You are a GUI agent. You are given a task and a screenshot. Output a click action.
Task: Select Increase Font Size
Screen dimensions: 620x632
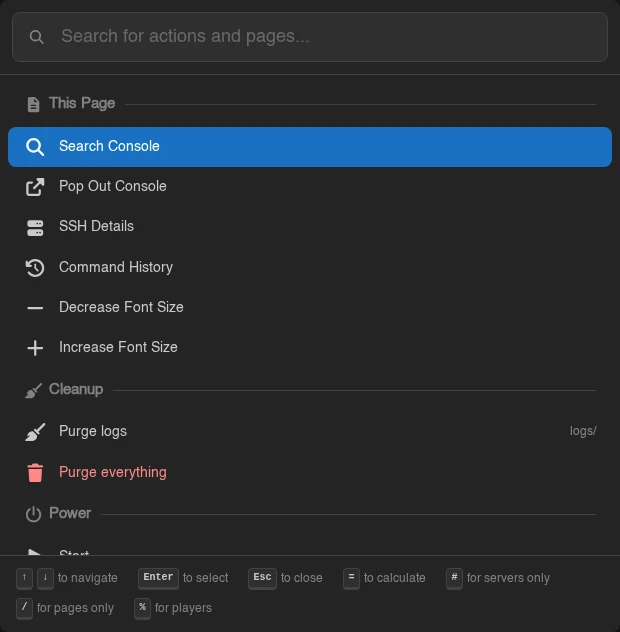coord(310,347)
